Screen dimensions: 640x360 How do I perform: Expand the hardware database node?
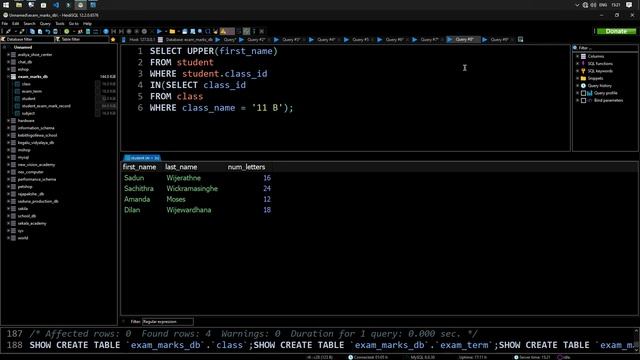point(8,121)
